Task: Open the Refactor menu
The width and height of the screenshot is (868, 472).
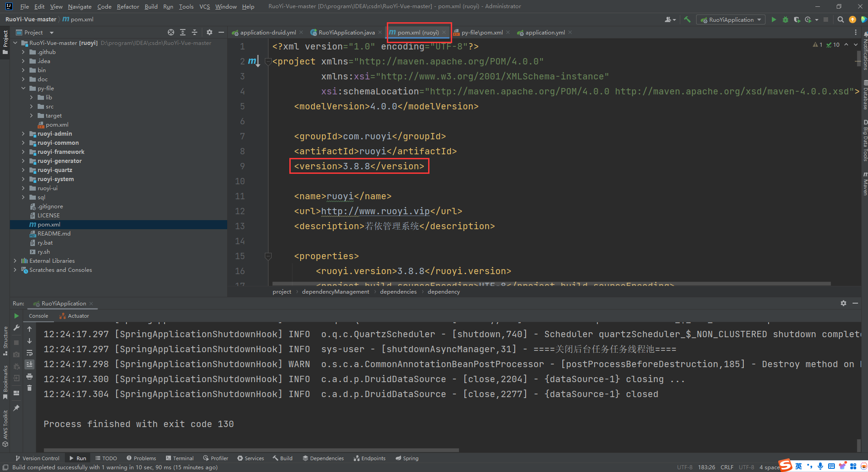Action: coord(128,6)
